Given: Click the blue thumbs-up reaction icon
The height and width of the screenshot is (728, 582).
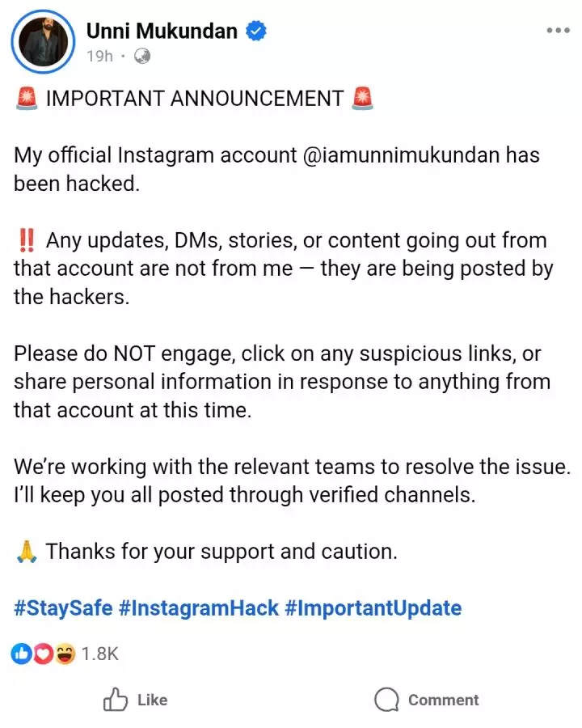Looking at the screenshot, I should tap(21, 654).
